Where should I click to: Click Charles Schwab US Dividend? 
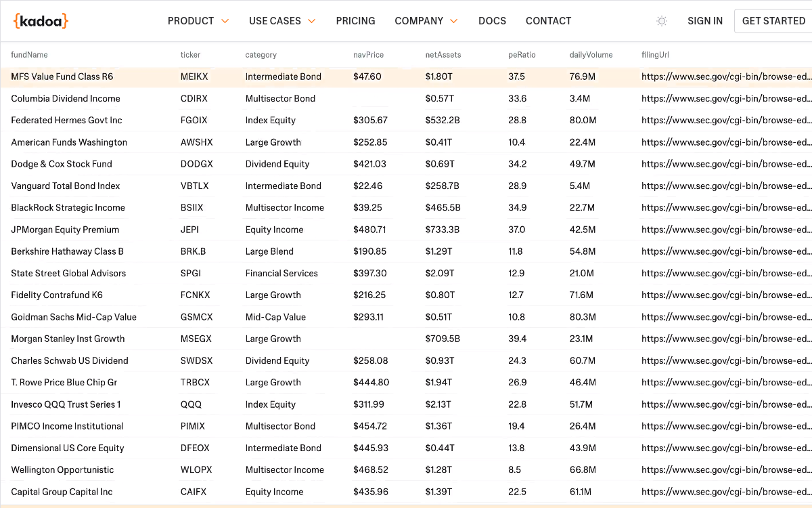(x=70, y=360)
